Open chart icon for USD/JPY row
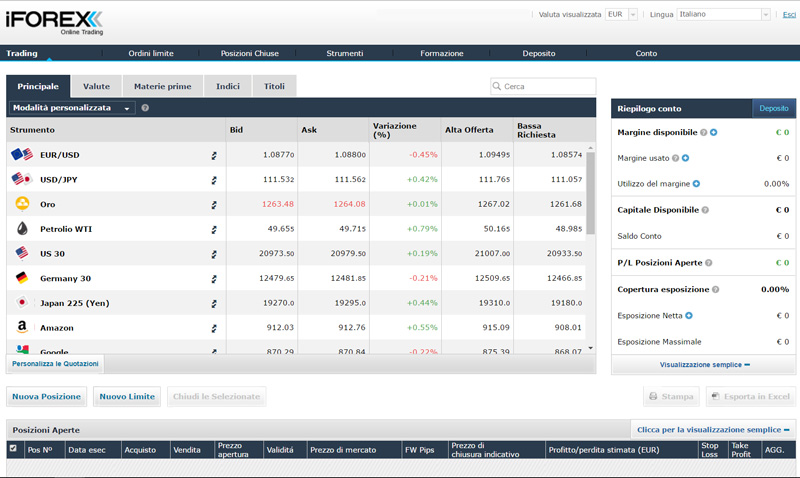Image resolution: width=800 pixels, height=478 pixels. coord(214,180)
